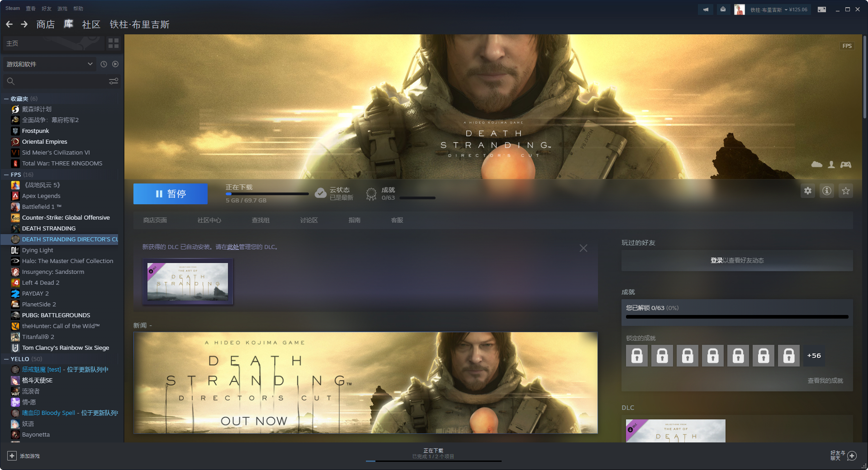Open friends and chat plus icon
This screenshot has width=868, height=470.
[x=852, y=456]
